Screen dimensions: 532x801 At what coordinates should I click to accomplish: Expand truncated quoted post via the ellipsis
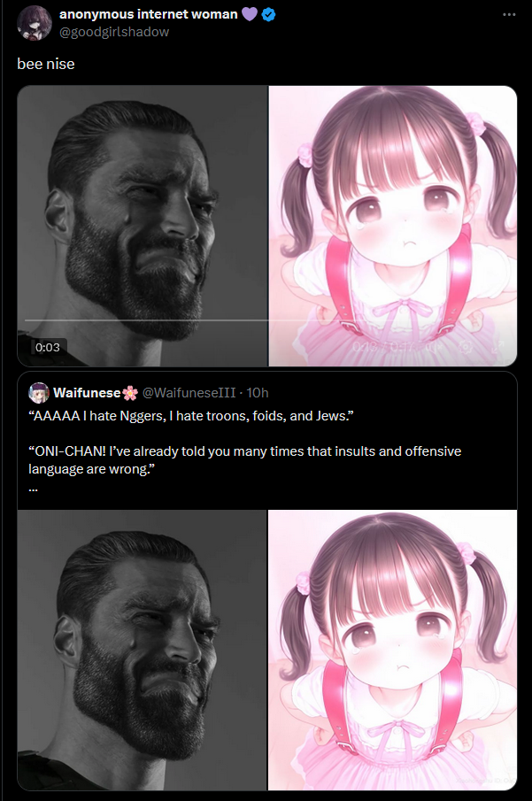(x=34, y=489)
